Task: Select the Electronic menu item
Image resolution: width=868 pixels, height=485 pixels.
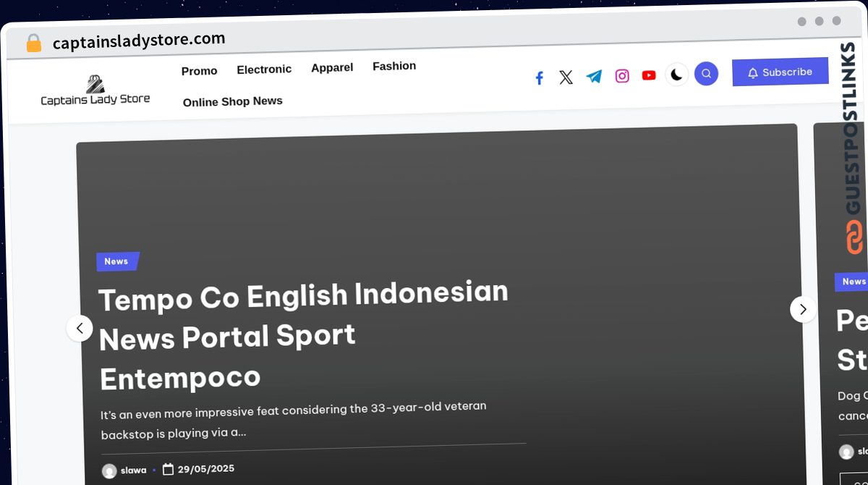Action: tap(264, 69)
